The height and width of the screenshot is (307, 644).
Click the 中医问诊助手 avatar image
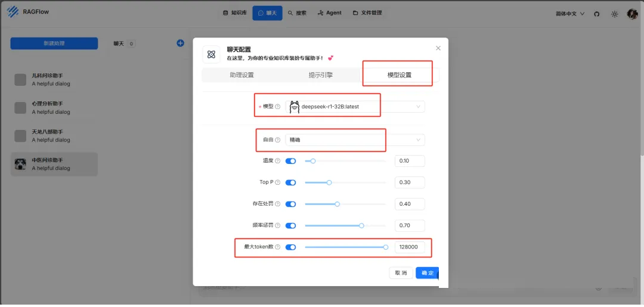(20, 164)
